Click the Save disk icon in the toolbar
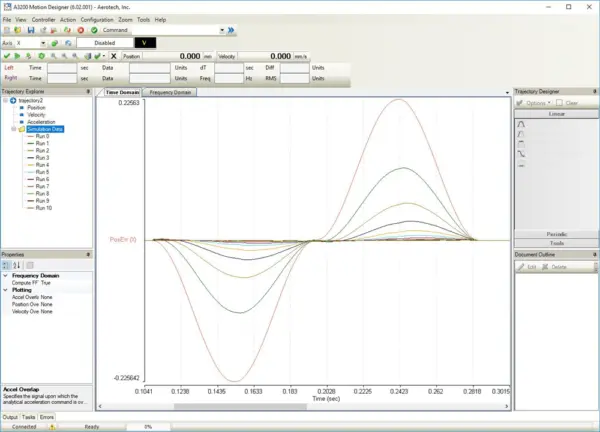Screen dimensions: 600x432 pyautogui.click(x=29, y=30)
